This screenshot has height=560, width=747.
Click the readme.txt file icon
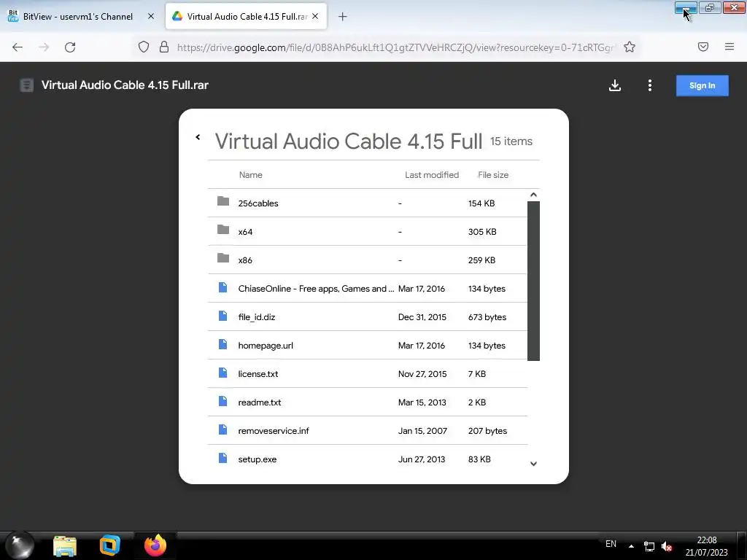pyautogui.click(x=222, y=402)
